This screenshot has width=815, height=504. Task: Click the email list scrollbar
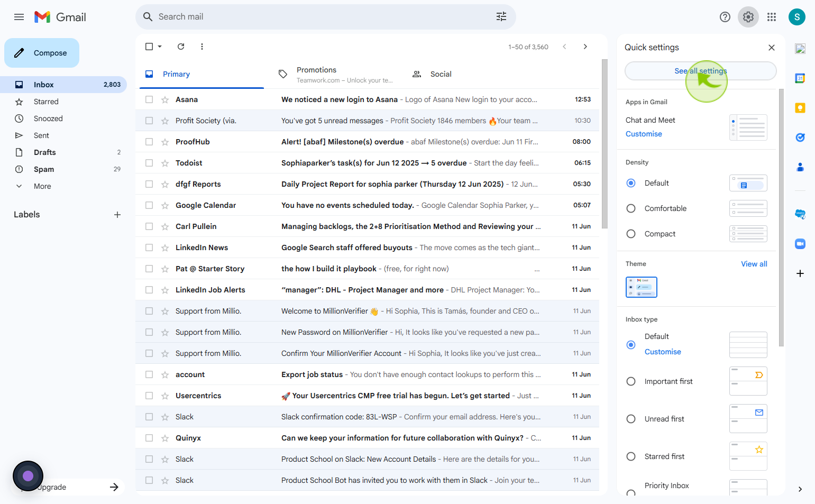point(605,144)
